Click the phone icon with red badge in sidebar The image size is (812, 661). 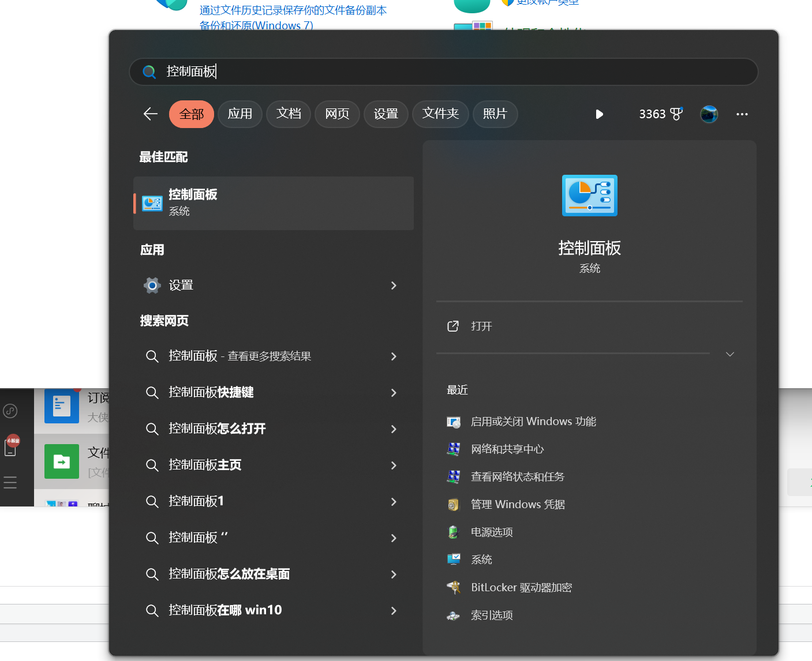(x=11, y=445)
